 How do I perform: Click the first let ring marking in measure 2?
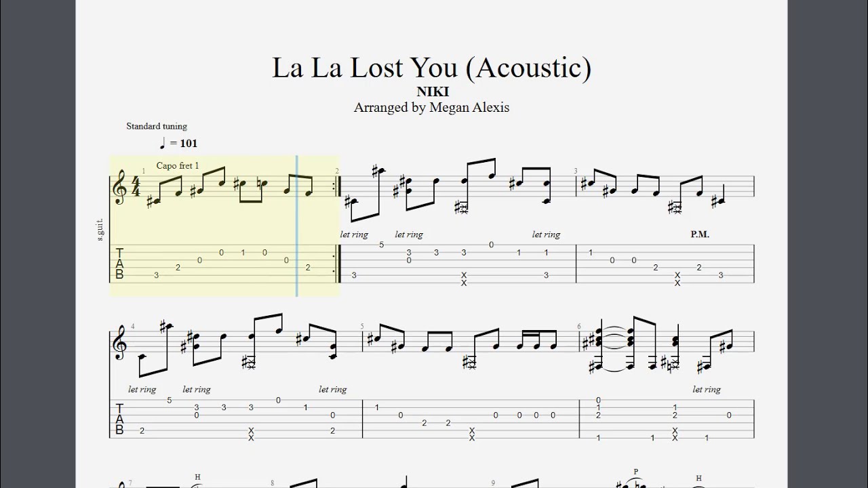(x=354, y=235)
